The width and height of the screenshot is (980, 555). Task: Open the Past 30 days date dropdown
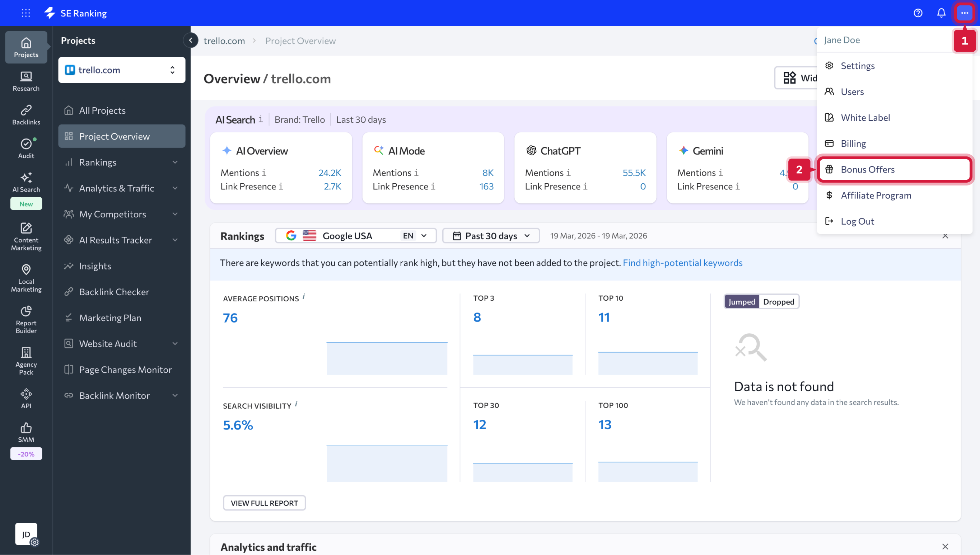coord(491,236)
